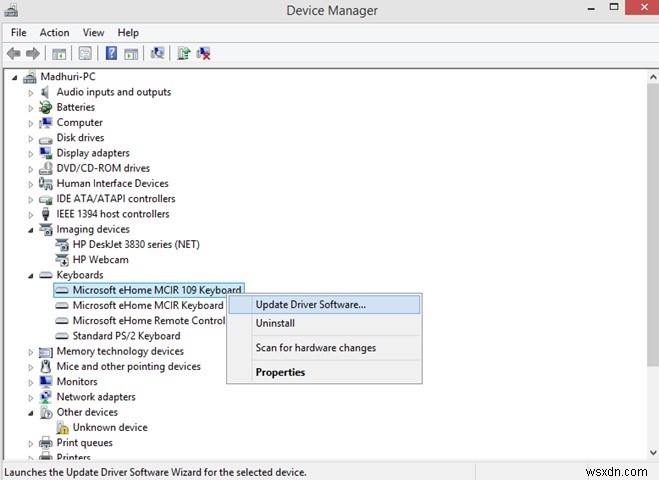Click the vertical scrollbar thumb
659x482 pixels.
[x=653, y=224]
